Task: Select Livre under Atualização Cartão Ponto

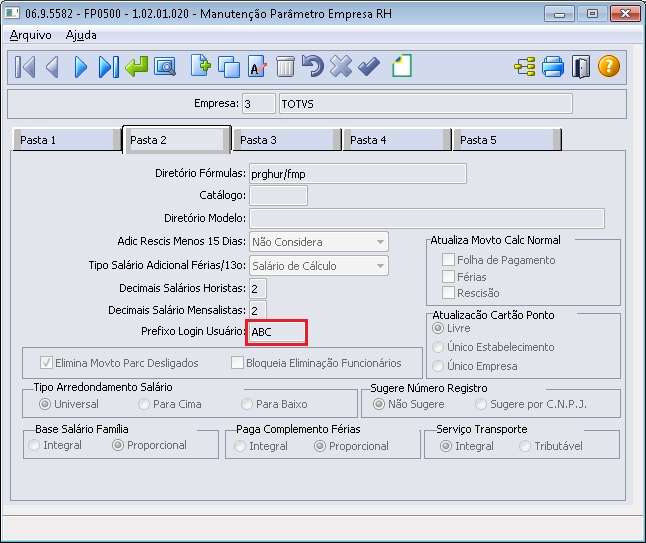Action: [438, 328]
